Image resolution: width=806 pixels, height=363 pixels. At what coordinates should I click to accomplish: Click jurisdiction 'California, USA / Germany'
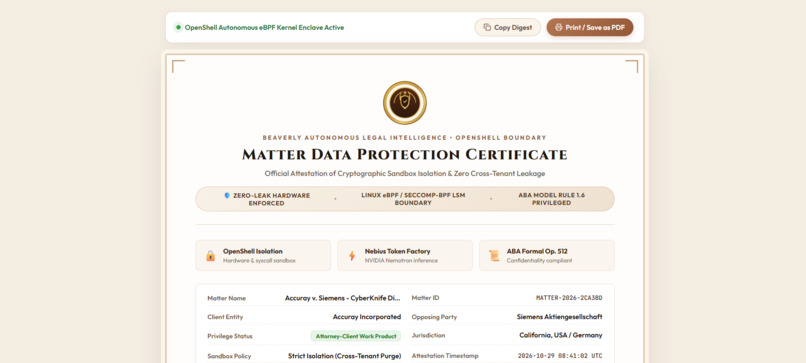coord(560,335)
